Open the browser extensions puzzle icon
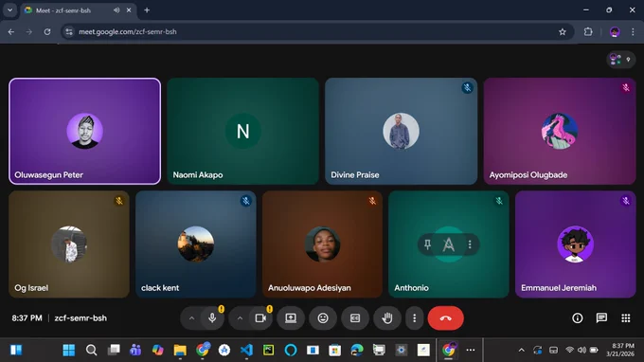 tap(588, 31)
